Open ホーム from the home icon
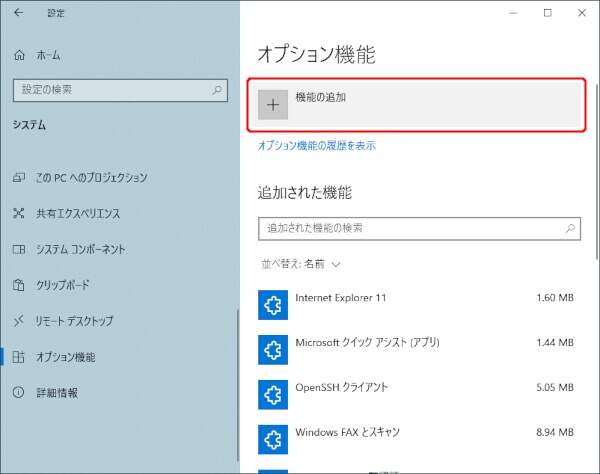 (19, 55)
